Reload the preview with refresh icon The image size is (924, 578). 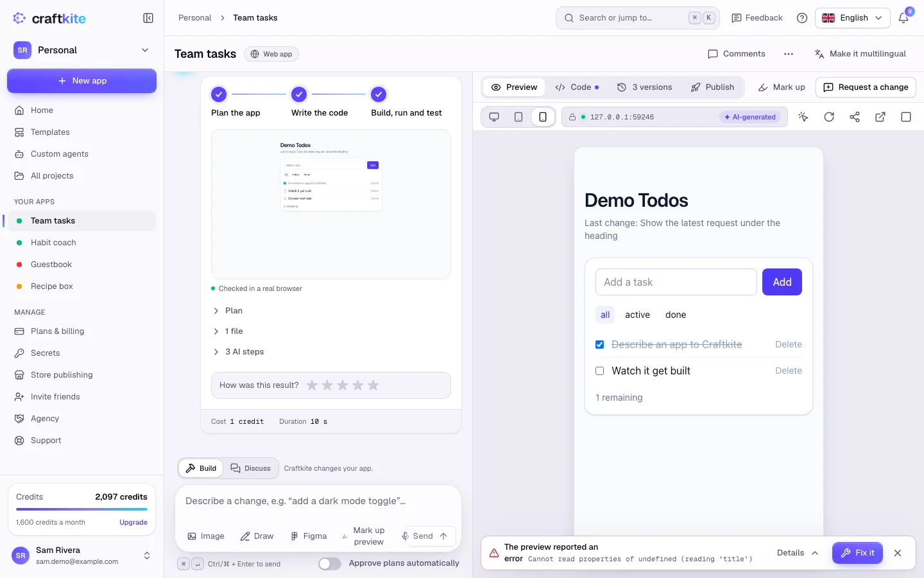coord(829,117)
